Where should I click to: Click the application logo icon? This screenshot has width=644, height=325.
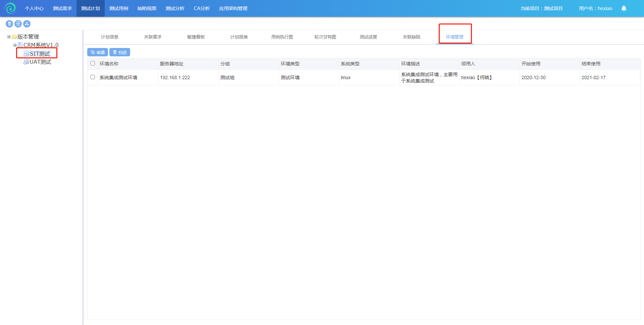tap(10, 8)
